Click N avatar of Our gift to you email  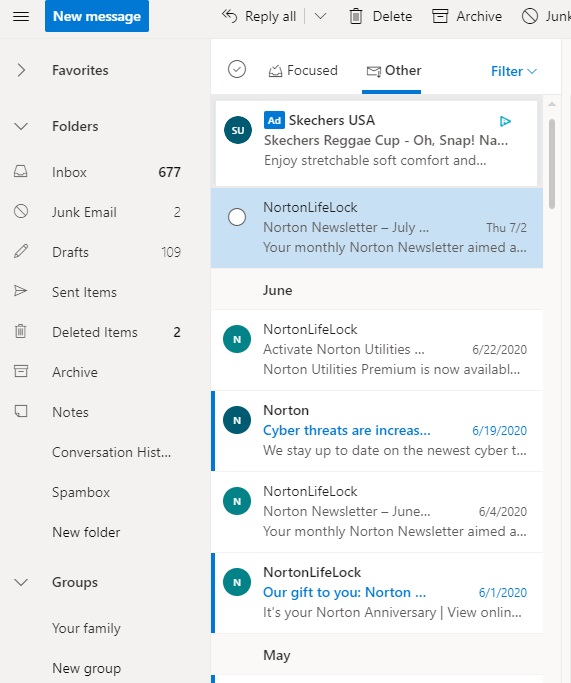[237, 582]
